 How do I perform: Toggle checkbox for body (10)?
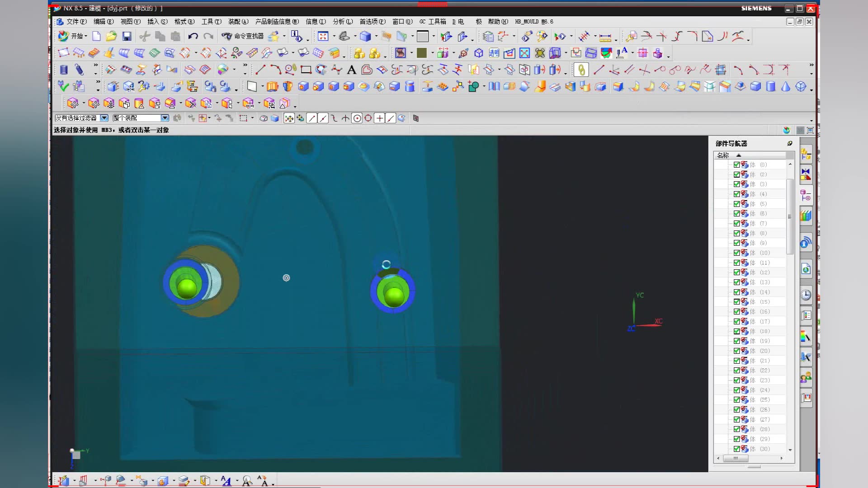[736, 253]
